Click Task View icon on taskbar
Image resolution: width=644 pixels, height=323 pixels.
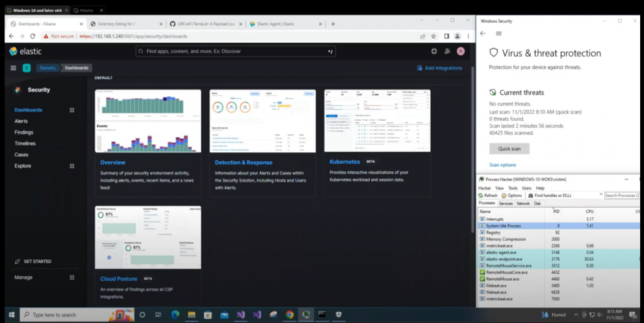[x=158, y=315]
